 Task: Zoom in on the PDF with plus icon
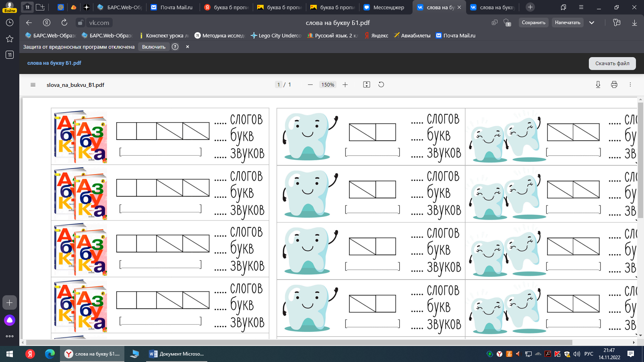(345, 85)
